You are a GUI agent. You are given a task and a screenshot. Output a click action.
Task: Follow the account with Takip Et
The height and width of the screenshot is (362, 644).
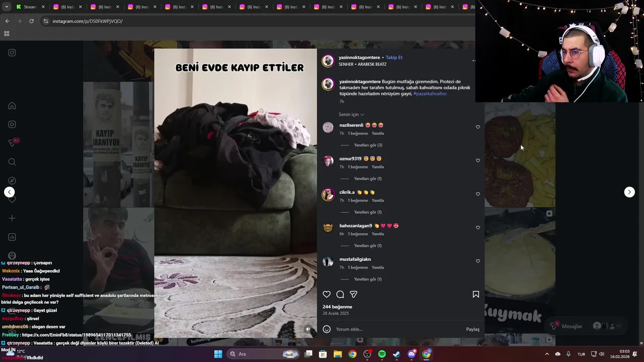pos(394,57)
